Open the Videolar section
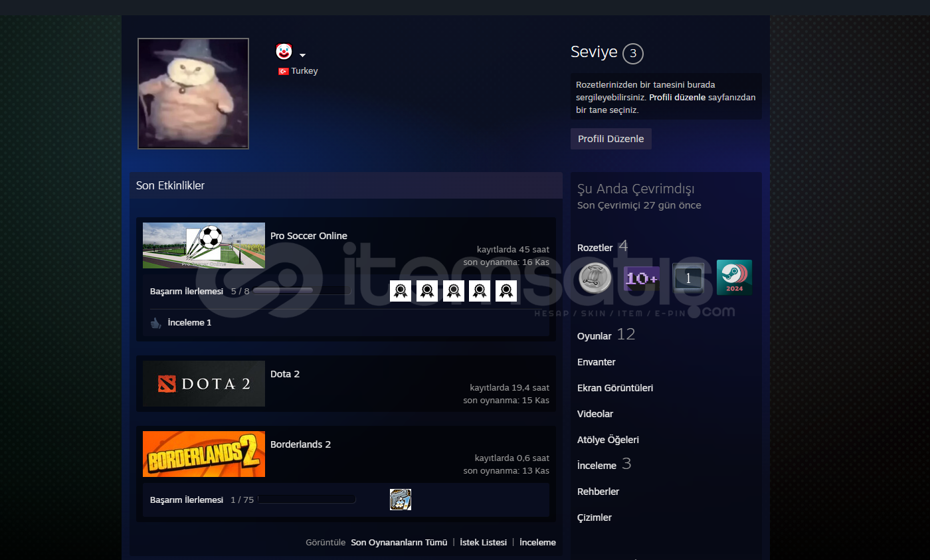Image resolution: width=930 pixels, height=560 pixels. tap(595, 414)
